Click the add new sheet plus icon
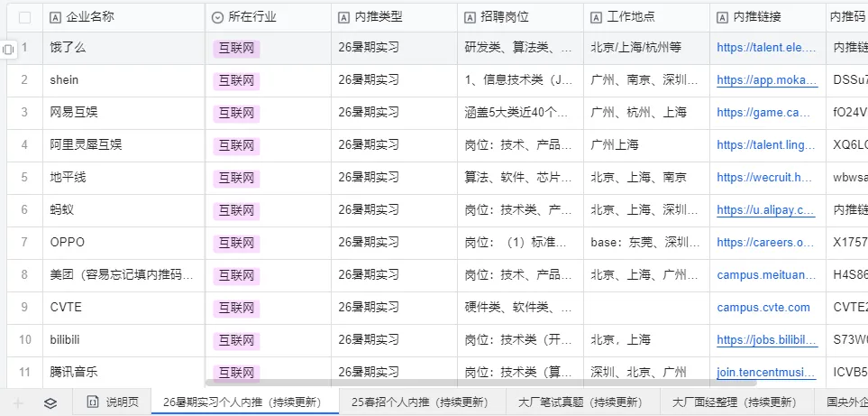The width and height of the screenshot is (868, 416). tap(18, 402)
